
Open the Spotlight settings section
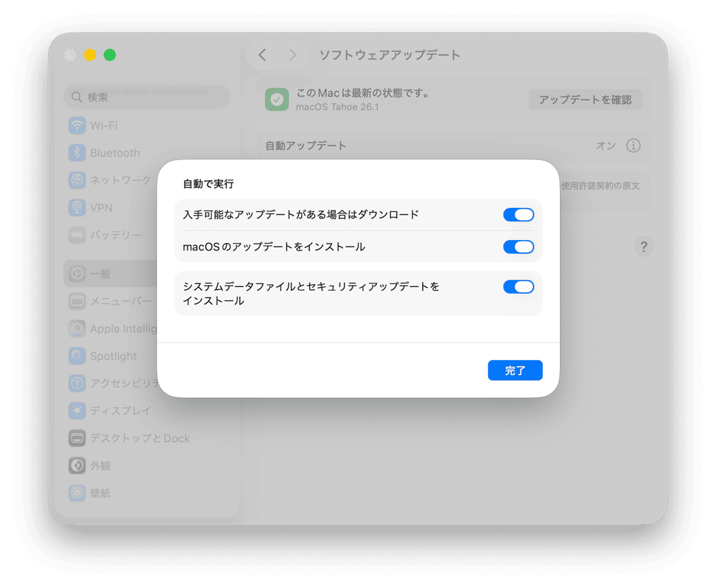[x=113, y=356]
